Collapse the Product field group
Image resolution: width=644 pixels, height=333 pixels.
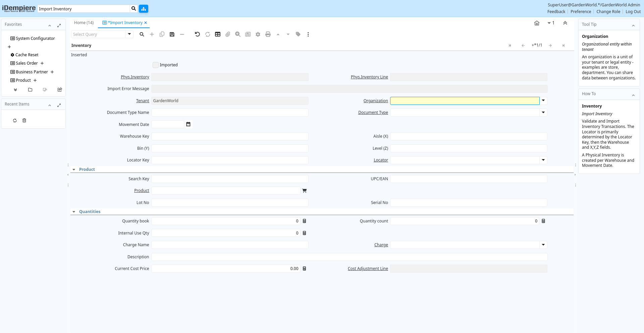tap(74, 170)
